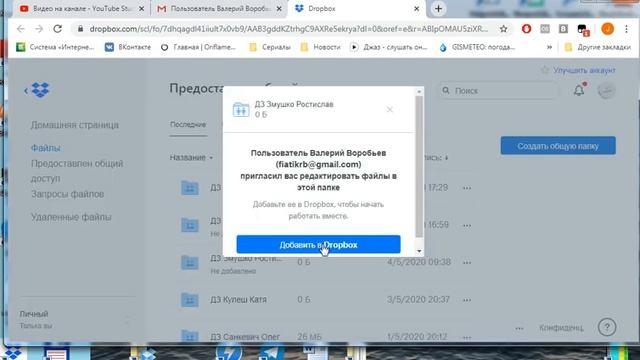Click the Улучшить аккаунт link
640x360 pixels.
click(584, 70)
